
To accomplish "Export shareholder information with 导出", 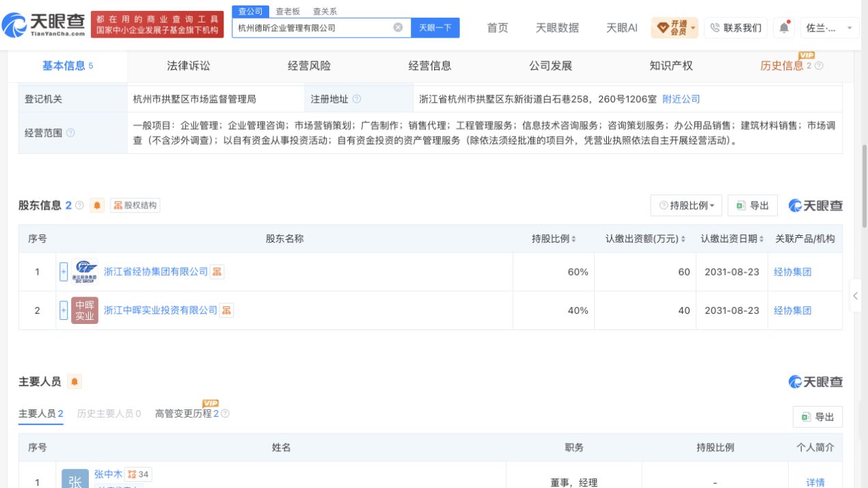I will tap(752, 206).
